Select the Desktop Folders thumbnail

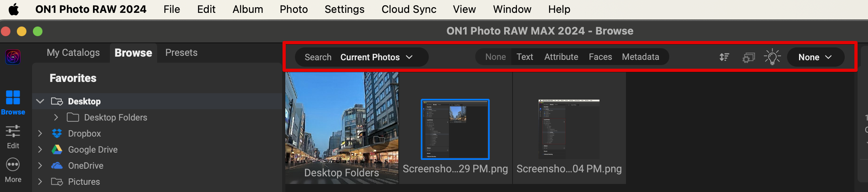click(x=342, y=128)
